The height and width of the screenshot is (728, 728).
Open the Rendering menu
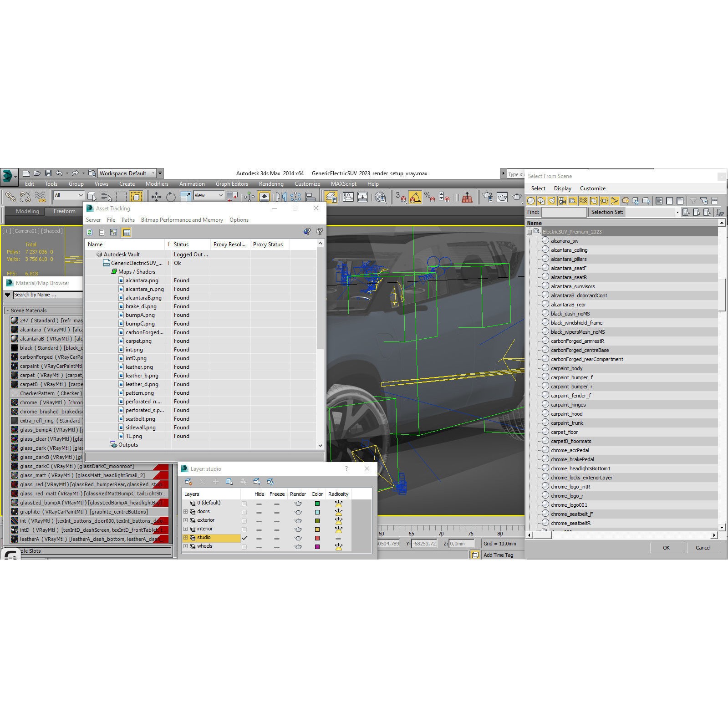pyautogui.click(x=271, y=184)
